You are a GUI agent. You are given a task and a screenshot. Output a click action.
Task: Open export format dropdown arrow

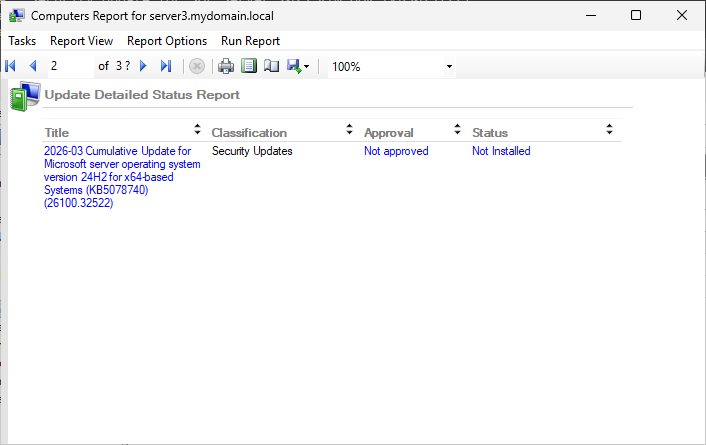point(307,67)
